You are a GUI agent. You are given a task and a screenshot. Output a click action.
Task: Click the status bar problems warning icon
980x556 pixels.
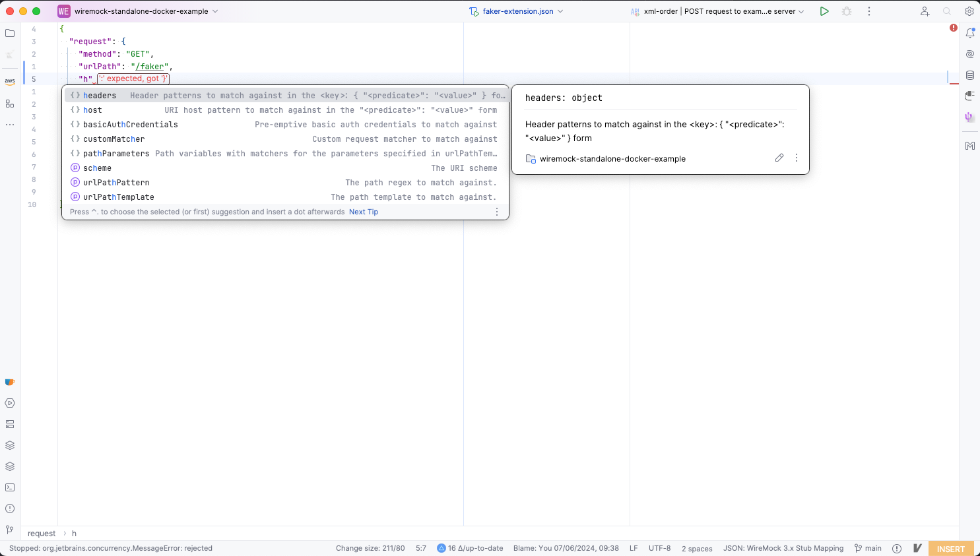(897, 548)
